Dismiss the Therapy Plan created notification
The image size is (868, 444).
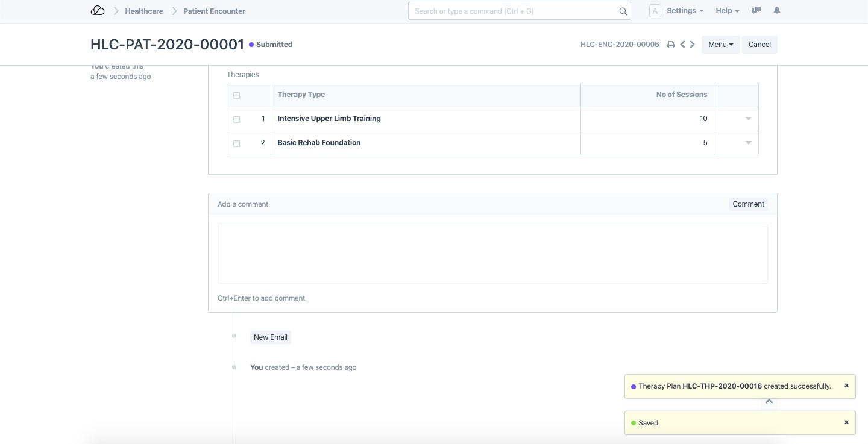tap(846, 386)
